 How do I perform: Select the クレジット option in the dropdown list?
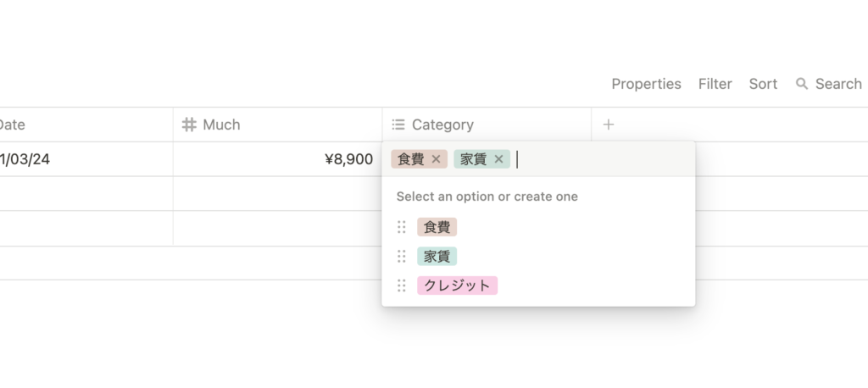pos(457,285)
